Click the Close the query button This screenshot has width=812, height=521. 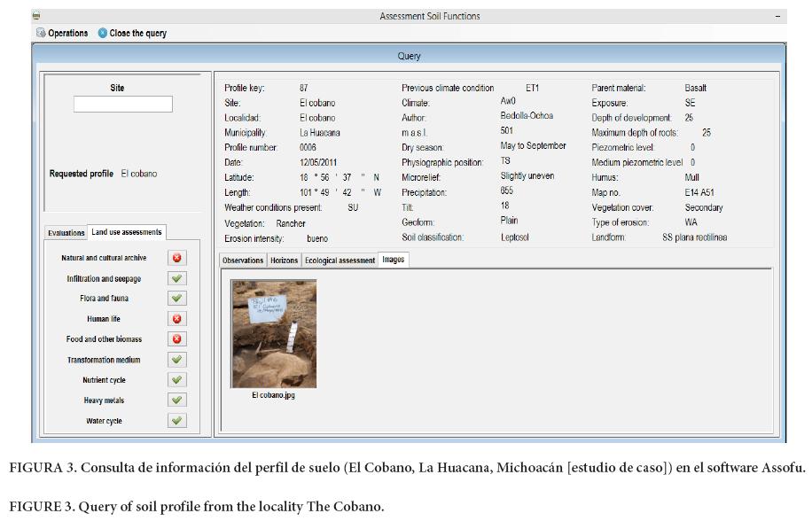click(132, 34)
